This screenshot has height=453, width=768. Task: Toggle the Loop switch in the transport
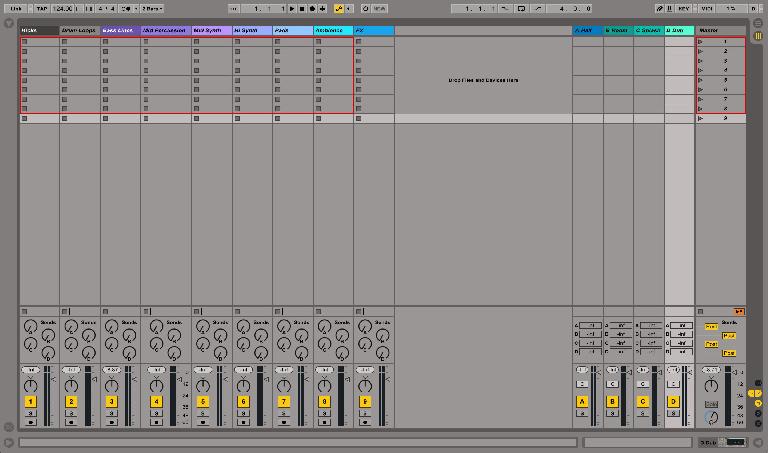(x=521, y=8)
